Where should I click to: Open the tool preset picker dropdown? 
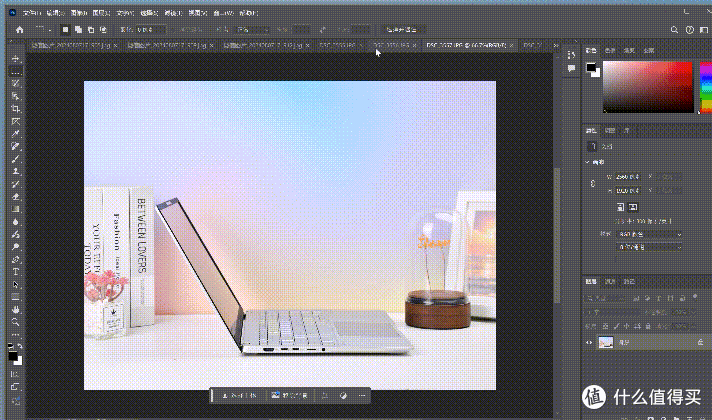(43, 30)
